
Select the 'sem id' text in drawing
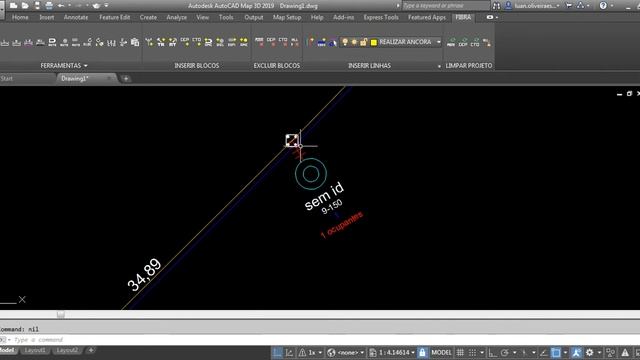(324, 196)
